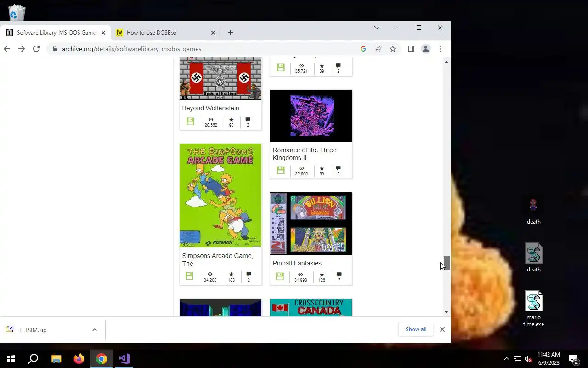Open the Chrome side panel

(x=411, y=49)
